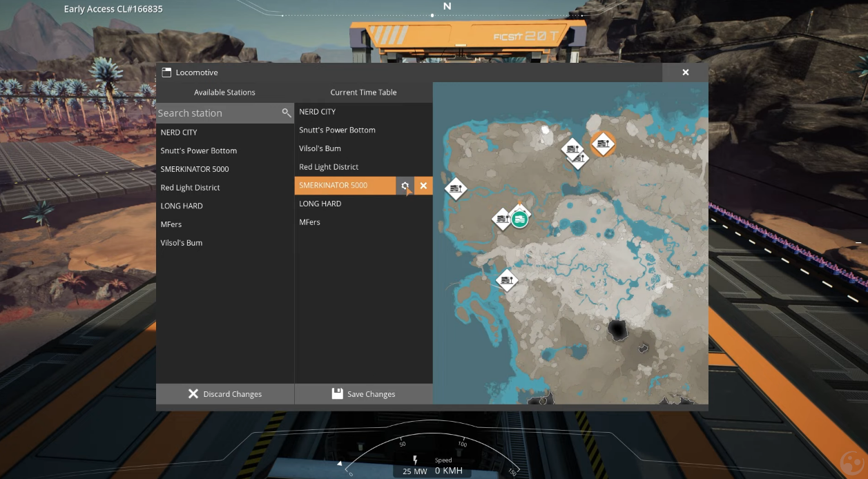The image size is (868, 479).
Task: Select the upper of the two overlapping white station markers
Action: (571, 148)
